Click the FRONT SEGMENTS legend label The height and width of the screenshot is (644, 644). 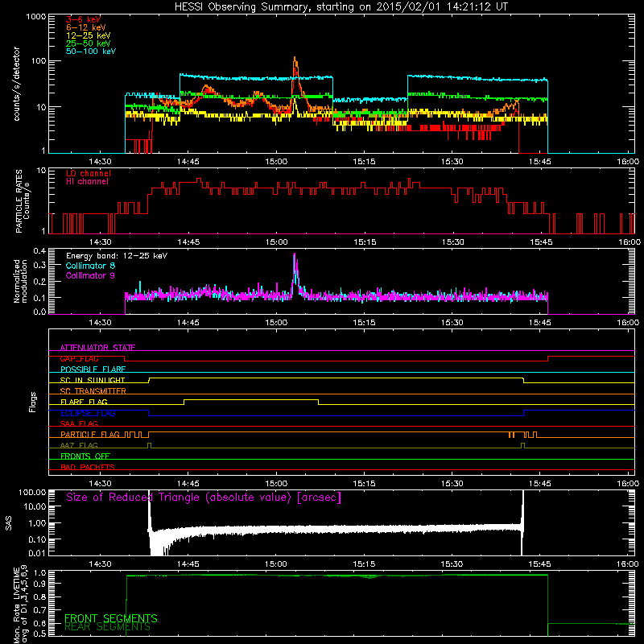(111, 618)
